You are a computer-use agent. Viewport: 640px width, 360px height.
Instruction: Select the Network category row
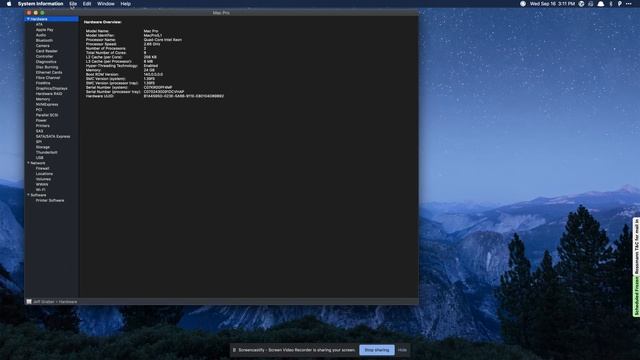52,163
